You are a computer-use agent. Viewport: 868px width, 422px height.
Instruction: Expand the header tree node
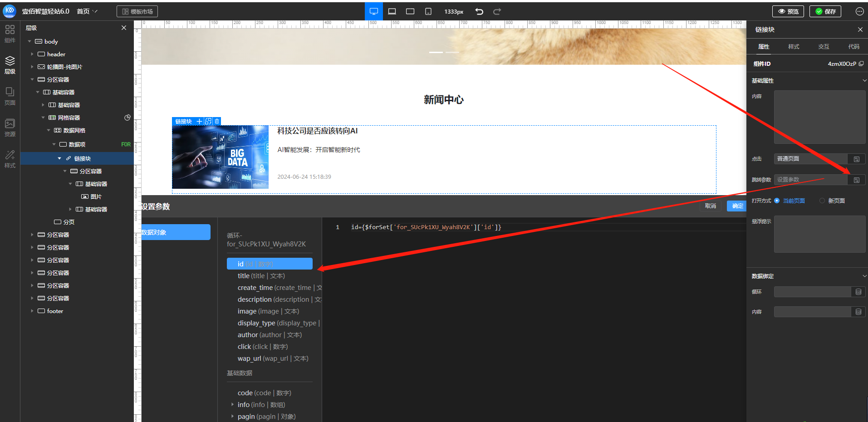(32, 54)
